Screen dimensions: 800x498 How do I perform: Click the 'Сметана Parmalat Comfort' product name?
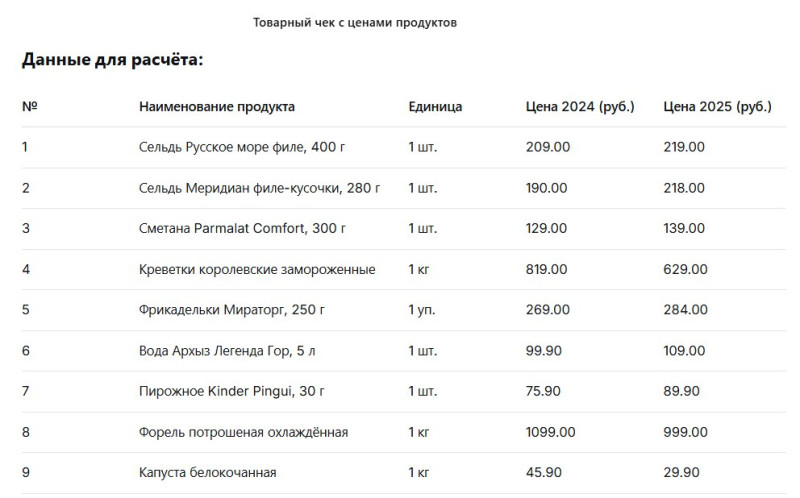pos(242,228)
